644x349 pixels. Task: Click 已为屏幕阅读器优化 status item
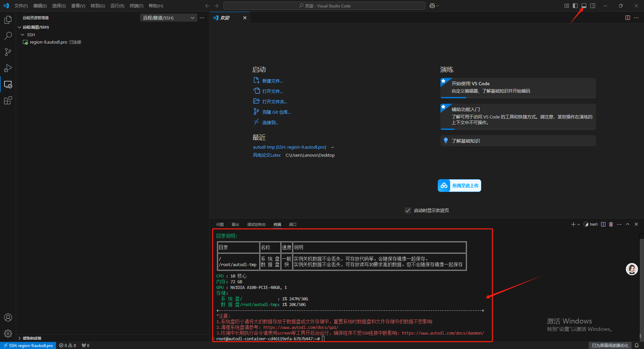(610, 345)
